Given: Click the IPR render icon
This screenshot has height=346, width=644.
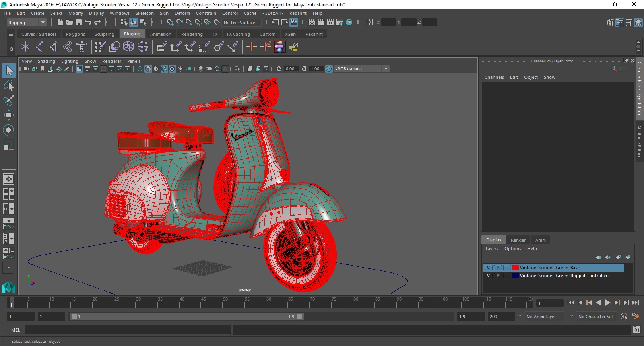Looking at the screenshot, I should click(x=330, y=22).
